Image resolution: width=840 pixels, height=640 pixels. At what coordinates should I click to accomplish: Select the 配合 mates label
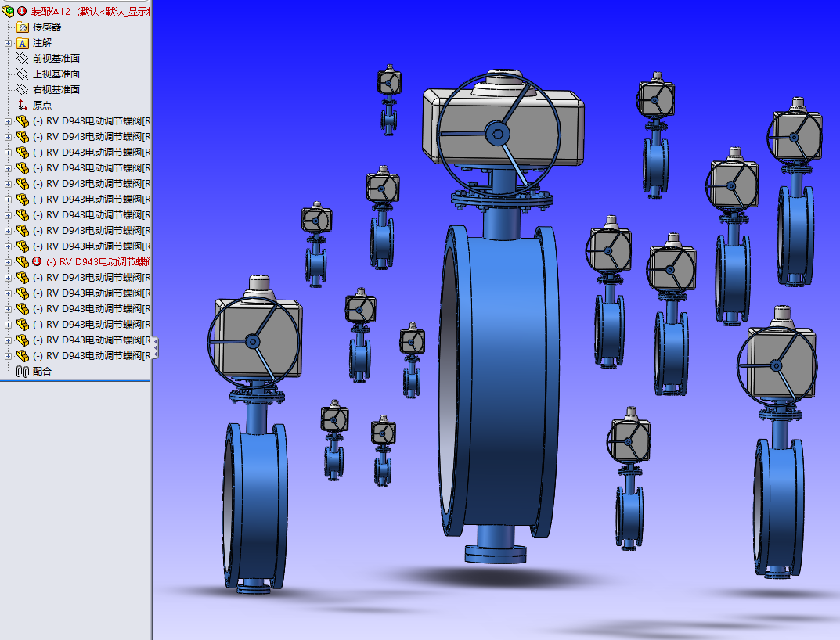point(42,371)
